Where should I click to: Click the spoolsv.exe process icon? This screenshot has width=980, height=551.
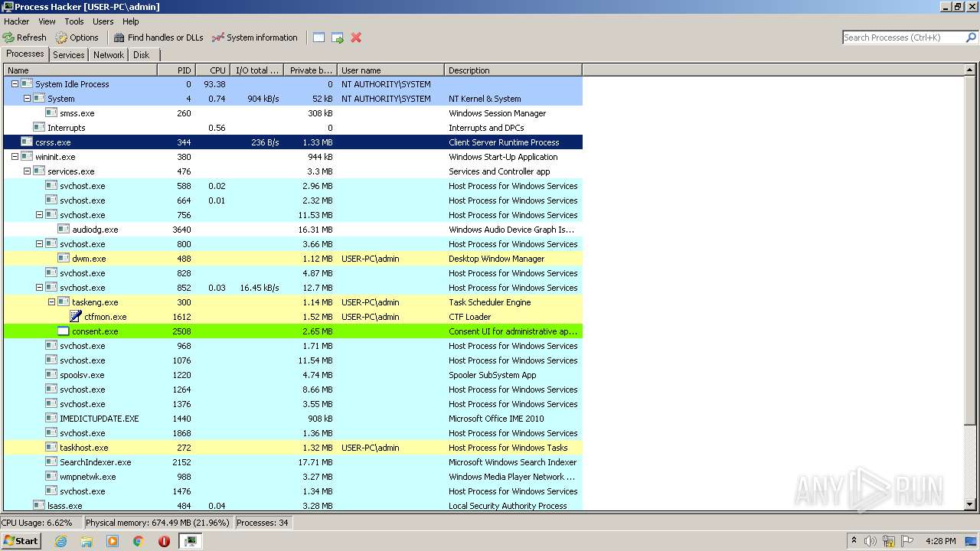point(51,375)
